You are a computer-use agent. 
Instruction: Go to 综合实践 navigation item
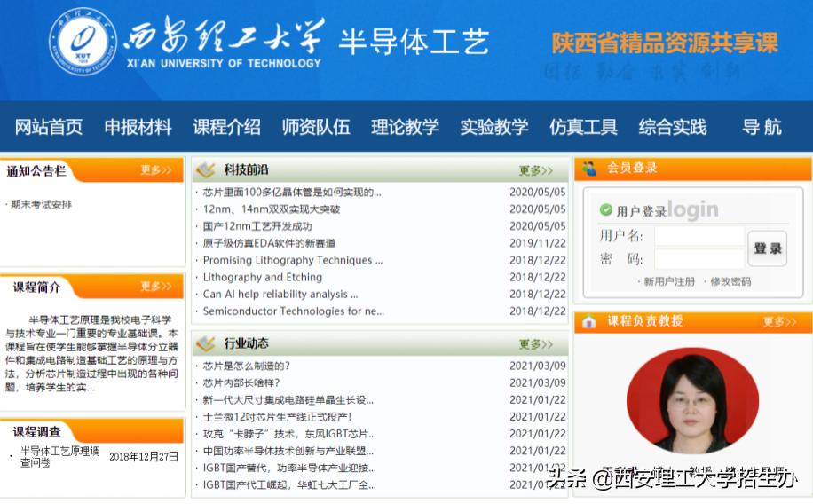[x=673, y=127]
